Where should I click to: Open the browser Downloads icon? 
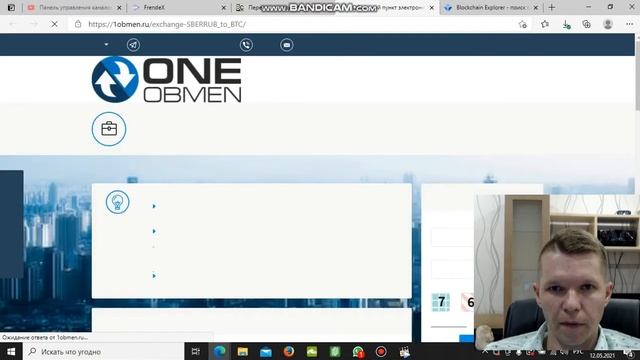pyautogui.click(x=566, y=24)
